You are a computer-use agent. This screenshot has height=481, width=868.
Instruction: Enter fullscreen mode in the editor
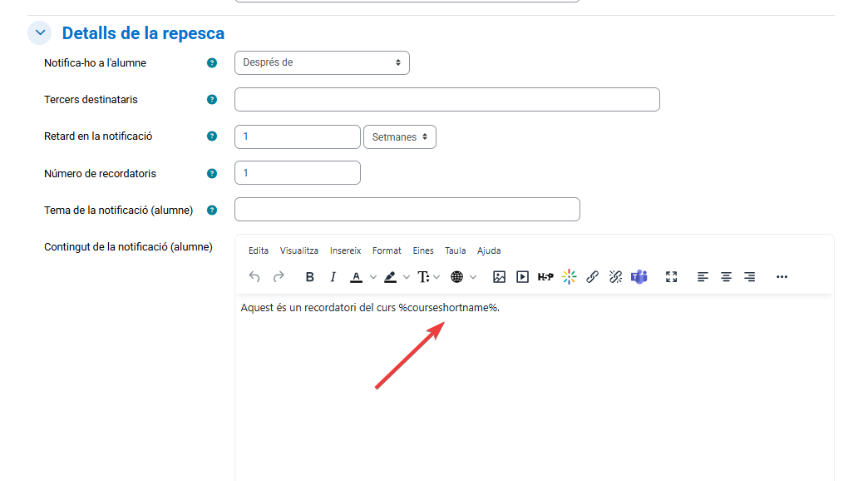coord(672,277)
